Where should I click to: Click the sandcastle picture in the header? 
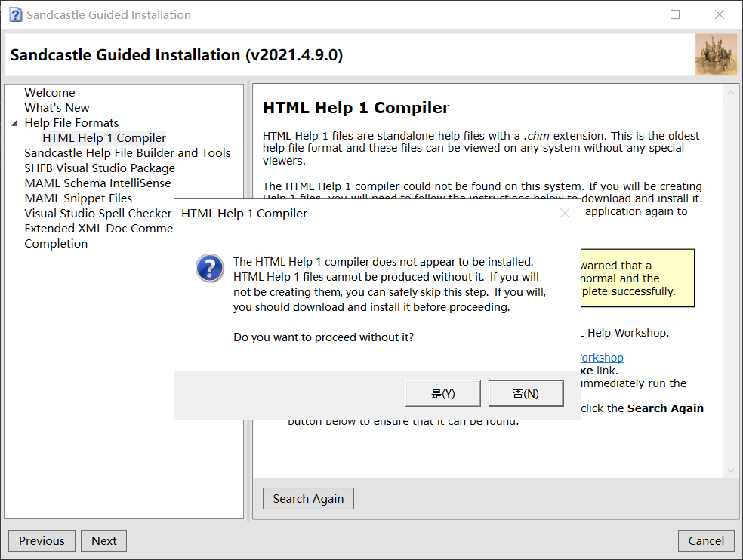pos(716,54)
